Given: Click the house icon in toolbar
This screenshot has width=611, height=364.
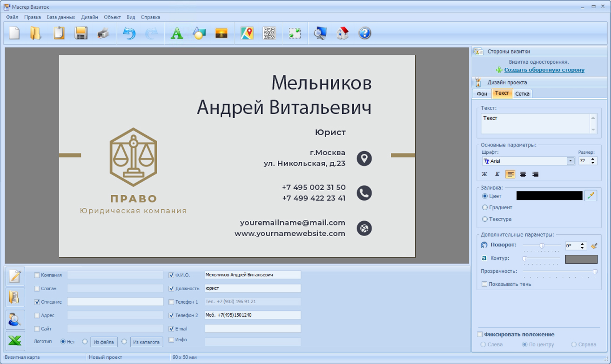Looking at the screenshot, I should [x=342, y=33].
